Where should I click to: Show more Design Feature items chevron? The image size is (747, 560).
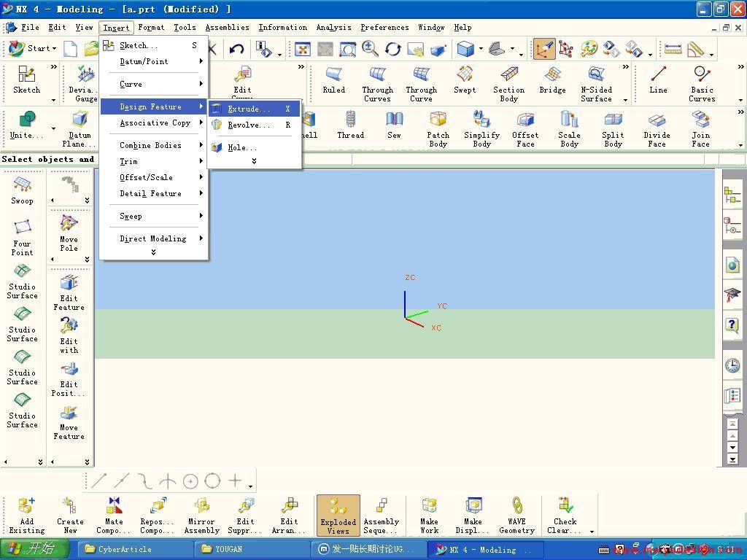254,161
